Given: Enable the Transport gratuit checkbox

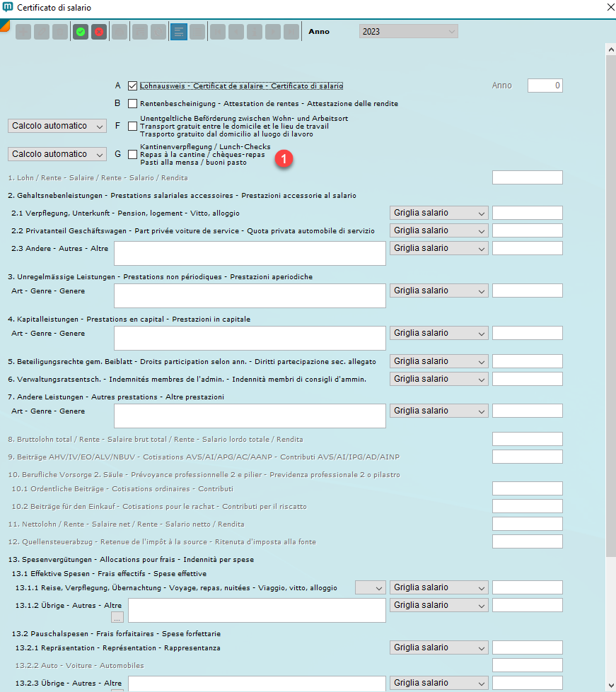Looking at the screenshot, I should (132, 126).
